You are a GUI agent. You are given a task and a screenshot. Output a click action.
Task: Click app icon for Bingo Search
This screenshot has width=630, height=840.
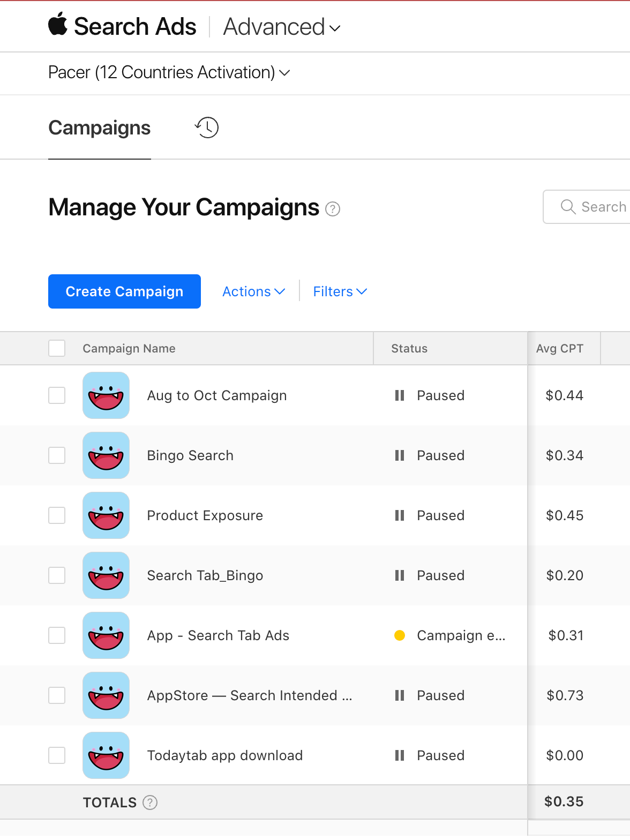tap(106, 455)
